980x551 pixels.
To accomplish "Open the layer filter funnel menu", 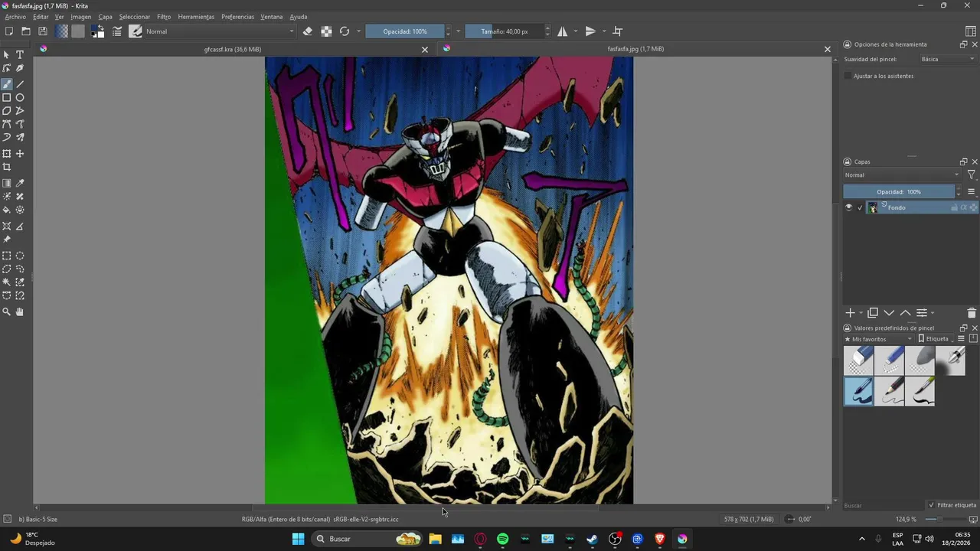I will (x=972, y=175).
